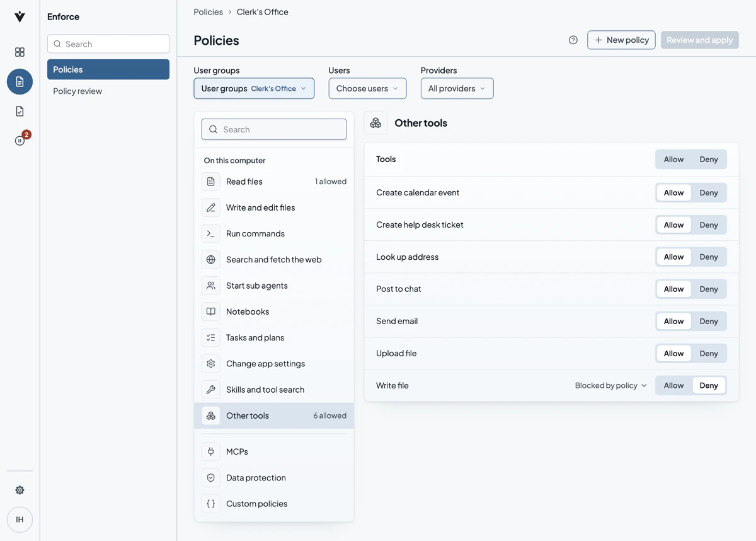Open the Custom policies category row

click(x=274, y=504)
